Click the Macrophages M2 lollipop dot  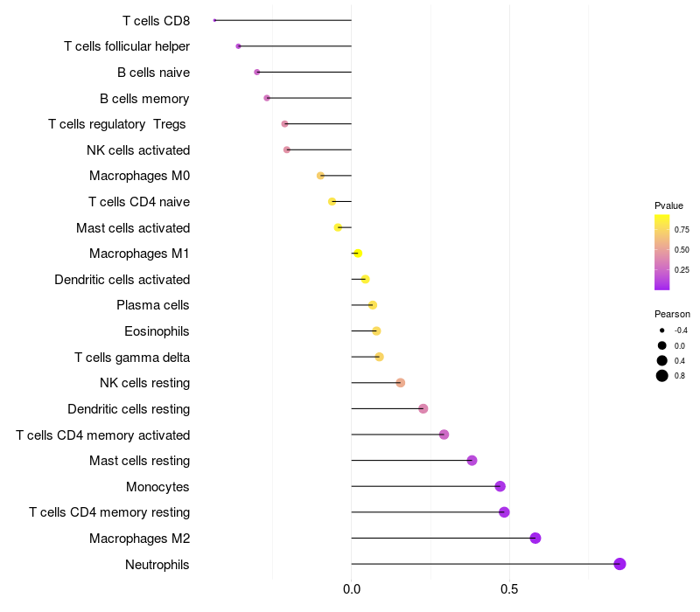pos(535,538)
